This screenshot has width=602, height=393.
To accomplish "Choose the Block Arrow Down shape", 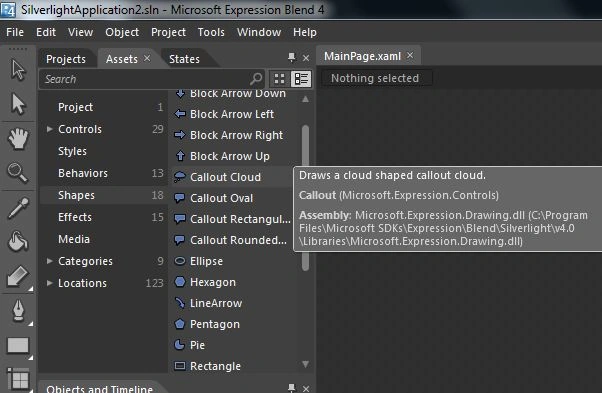I will (x=230, y=94).
